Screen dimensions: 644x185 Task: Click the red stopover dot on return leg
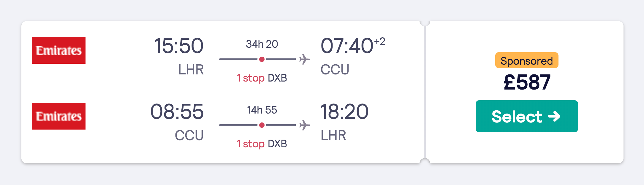tap(262, 125)
